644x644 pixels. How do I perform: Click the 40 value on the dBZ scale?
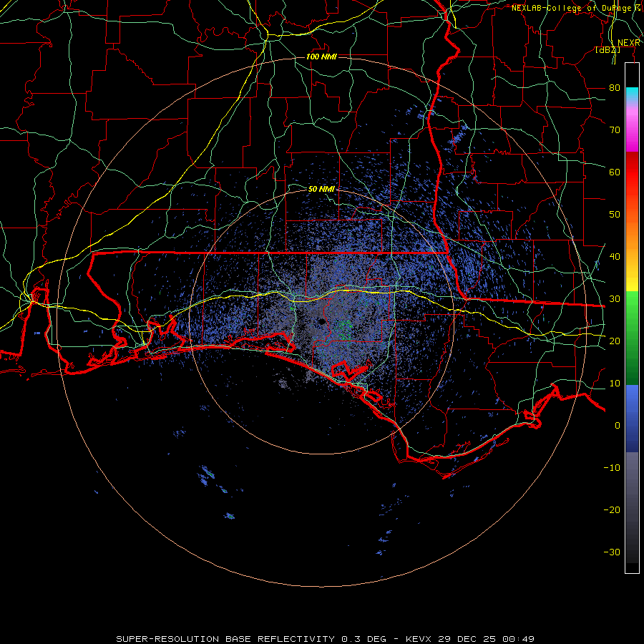[615, 257]
